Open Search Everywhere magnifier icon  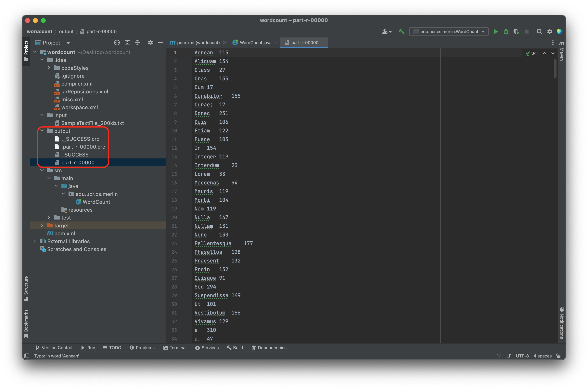click(539, 32)
